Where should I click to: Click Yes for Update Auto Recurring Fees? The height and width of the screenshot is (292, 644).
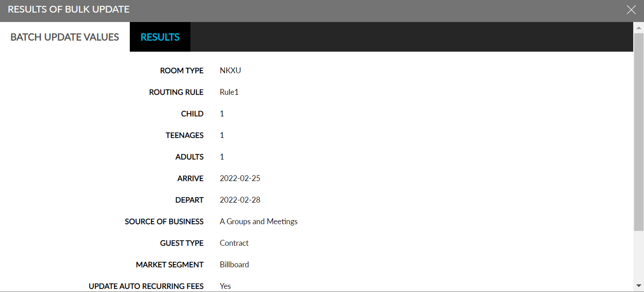[x=225, y=286]
